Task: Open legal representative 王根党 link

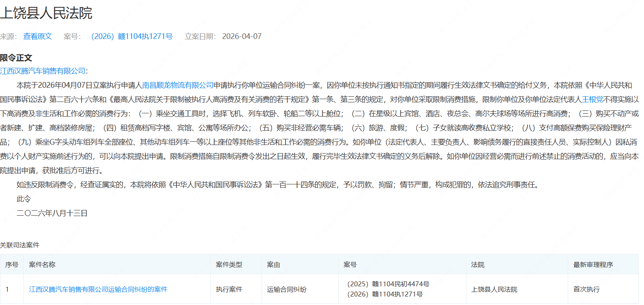Action: [592, 100]
